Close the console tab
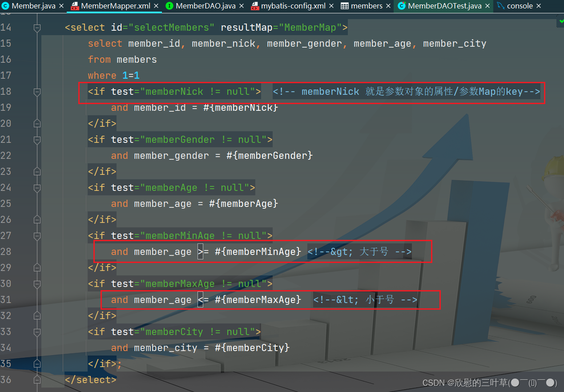The width and height of the screenshot is (564, 392). point(539,6)
